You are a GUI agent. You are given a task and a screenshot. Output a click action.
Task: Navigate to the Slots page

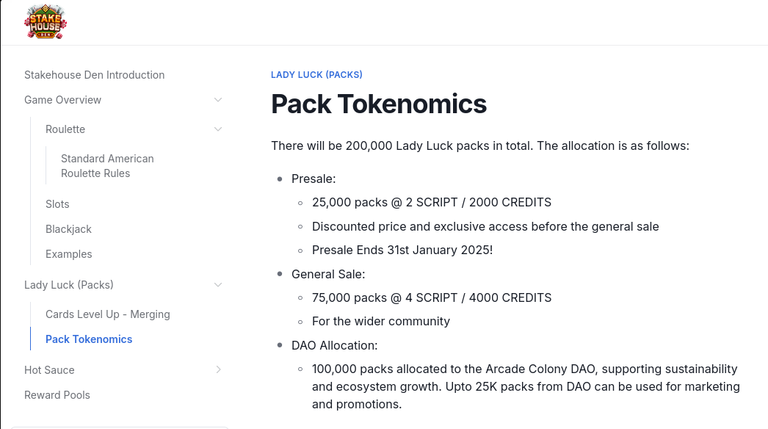(57, 204)
